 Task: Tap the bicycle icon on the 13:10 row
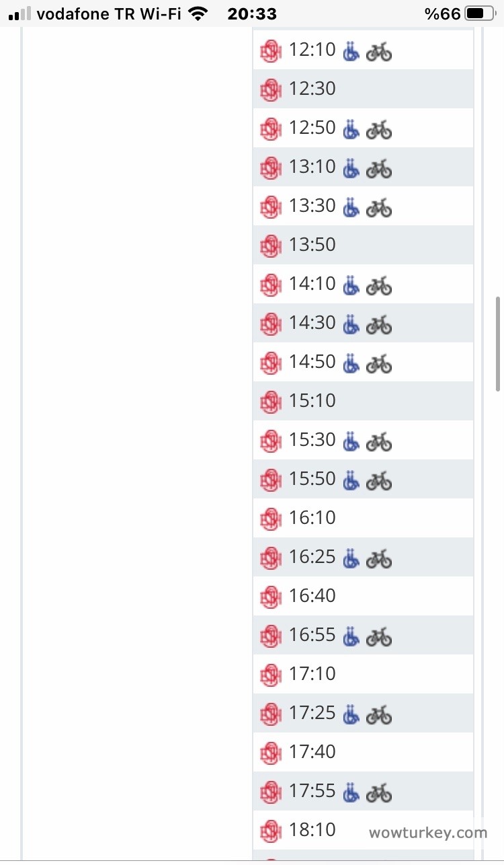point(379,167)
